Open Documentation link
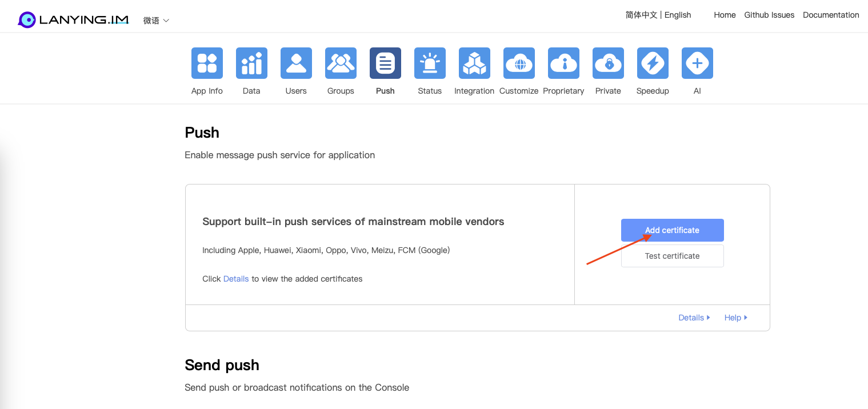This screenshot has width=868, height=409. pos(831,15)
